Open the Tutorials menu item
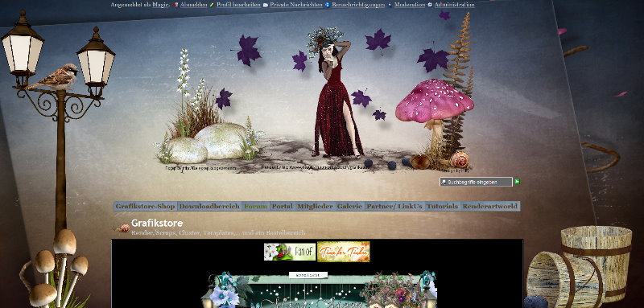644x308 pixels. pos(442,207)
